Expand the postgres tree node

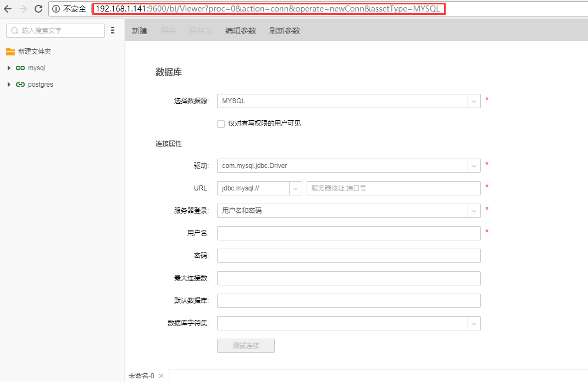[x=9, y=85]
